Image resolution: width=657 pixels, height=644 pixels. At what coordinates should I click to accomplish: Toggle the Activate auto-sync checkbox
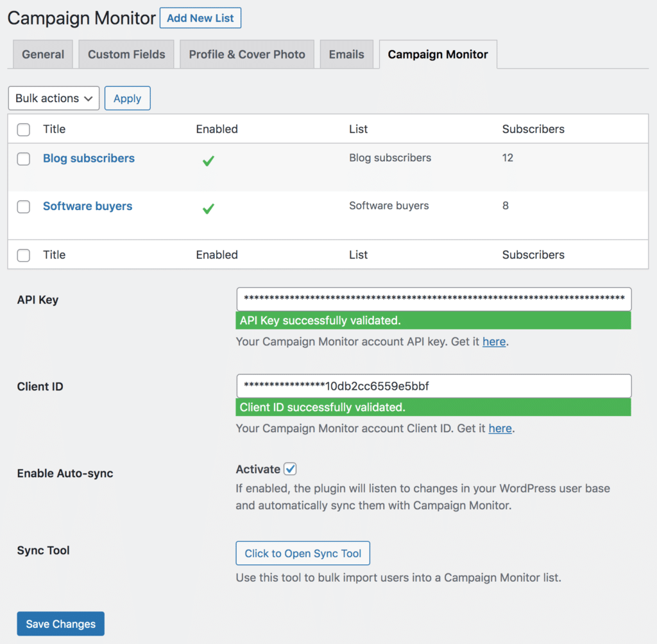point(290,469)
